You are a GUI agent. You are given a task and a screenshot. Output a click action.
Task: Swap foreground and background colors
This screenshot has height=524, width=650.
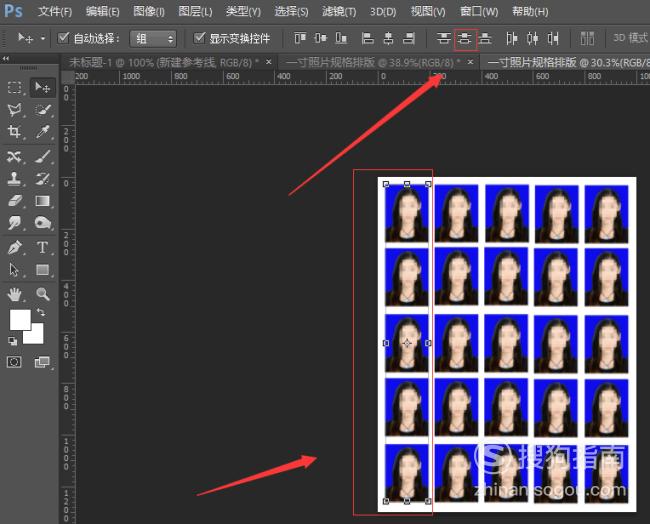[40, 312]
